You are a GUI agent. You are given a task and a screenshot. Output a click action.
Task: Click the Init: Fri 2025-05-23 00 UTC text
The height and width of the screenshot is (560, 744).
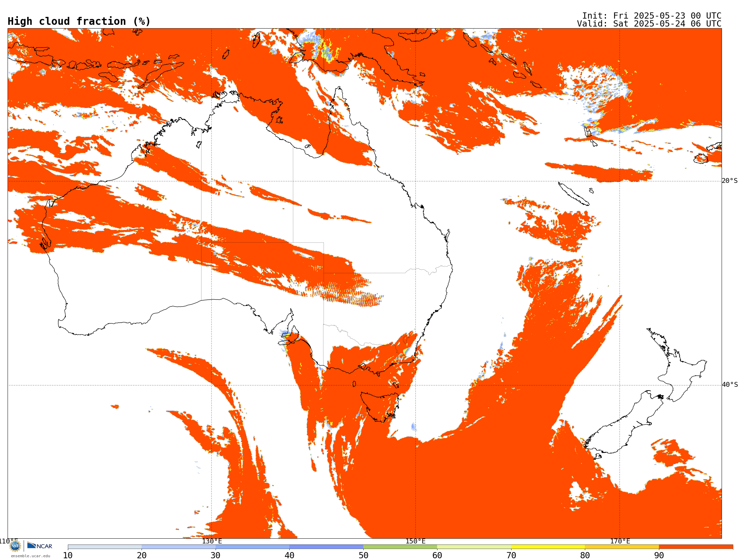tap(652, 16)
